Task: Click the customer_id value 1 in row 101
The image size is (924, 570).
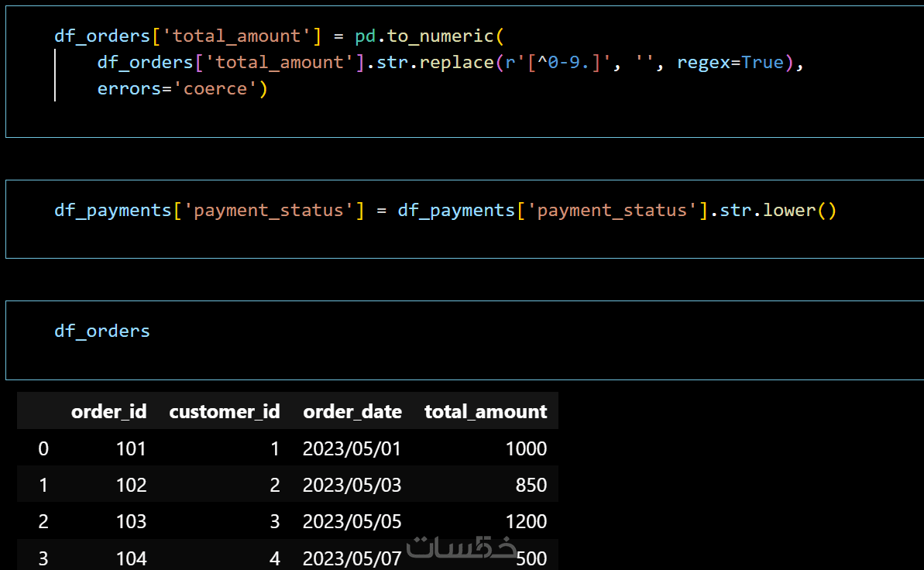Action: (x=275, y=448)
